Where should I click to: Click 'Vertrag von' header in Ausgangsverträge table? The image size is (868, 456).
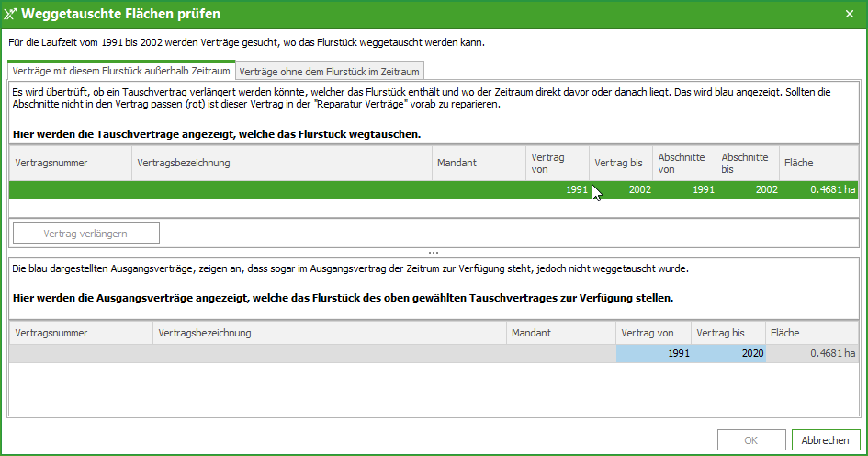653,333
